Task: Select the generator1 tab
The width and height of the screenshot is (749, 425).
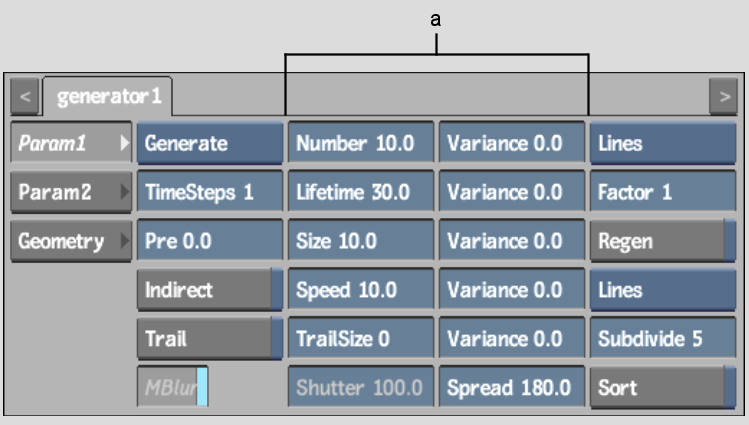Action: tap(108, 97)
